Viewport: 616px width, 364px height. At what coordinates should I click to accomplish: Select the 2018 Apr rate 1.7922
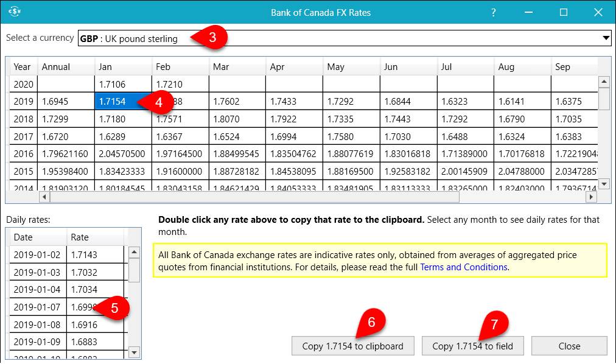294,119
